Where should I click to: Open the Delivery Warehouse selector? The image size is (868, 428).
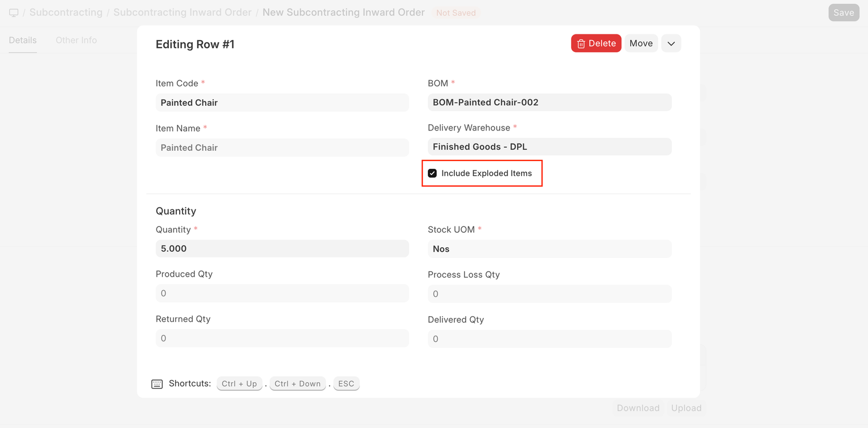[549, 147]
